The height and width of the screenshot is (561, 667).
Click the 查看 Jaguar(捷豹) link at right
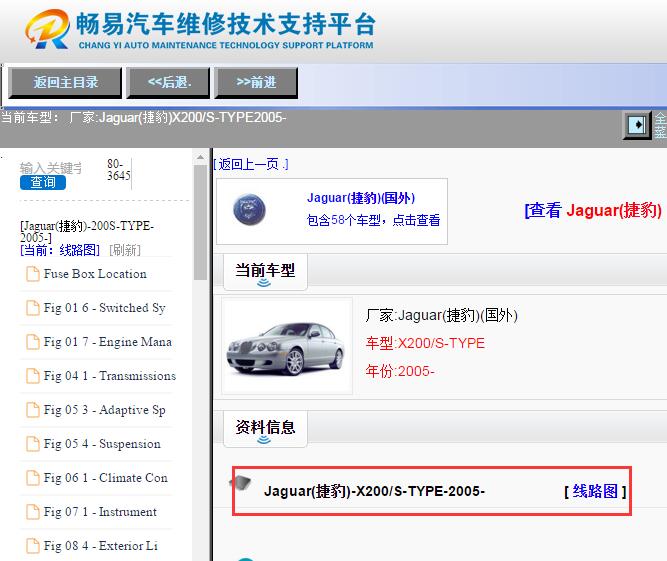pyautogui.click(x=593, y=210)
